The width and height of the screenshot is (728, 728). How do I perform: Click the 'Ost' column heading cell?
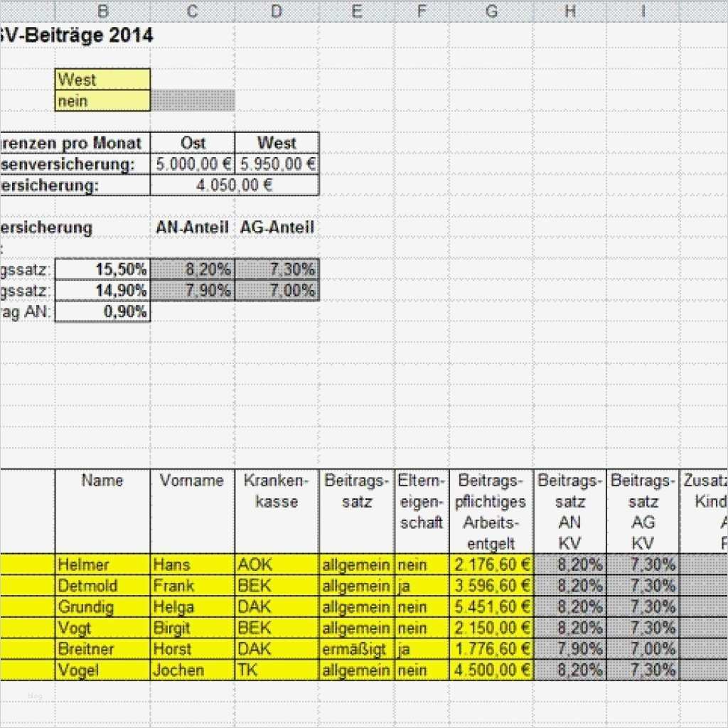(193, 142)
